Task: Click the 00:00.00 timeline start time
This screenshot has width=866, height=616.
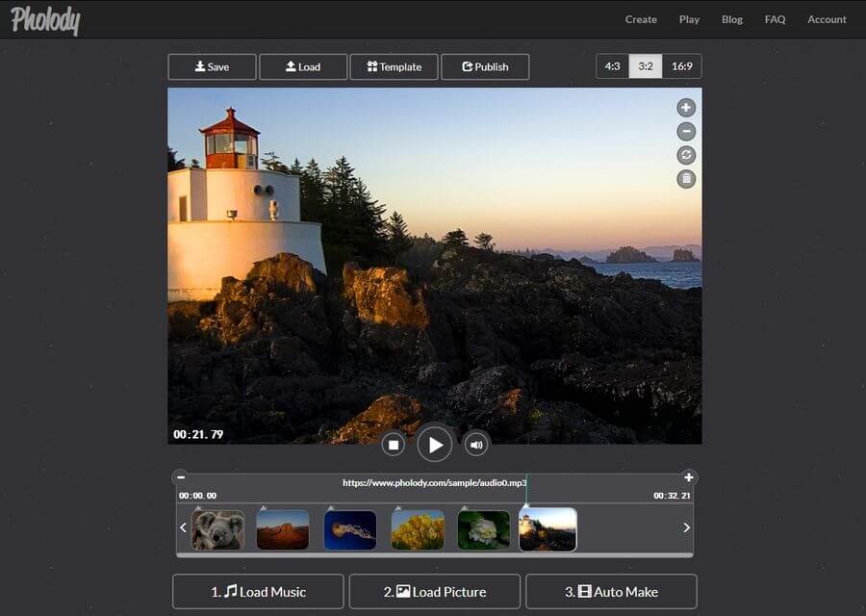Action: [197, 496]
